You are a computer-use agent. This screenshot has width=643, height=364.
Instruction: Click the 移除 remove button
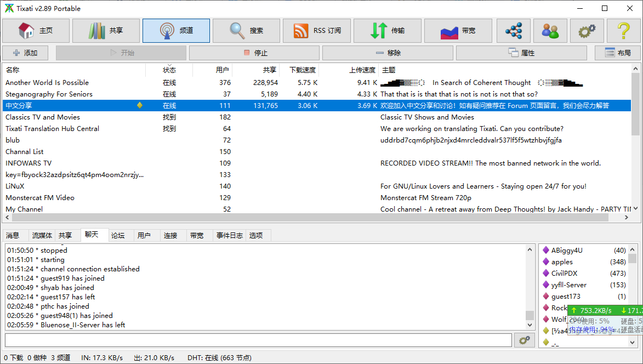point(388,53)
